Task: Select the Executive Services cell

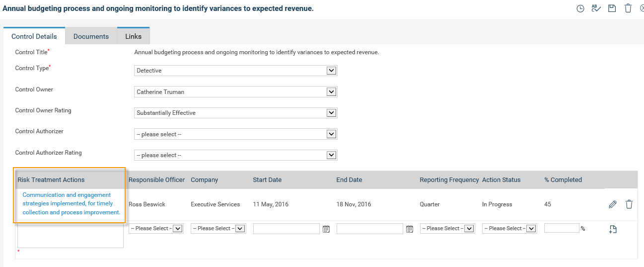Action: (x=215, y=204)
